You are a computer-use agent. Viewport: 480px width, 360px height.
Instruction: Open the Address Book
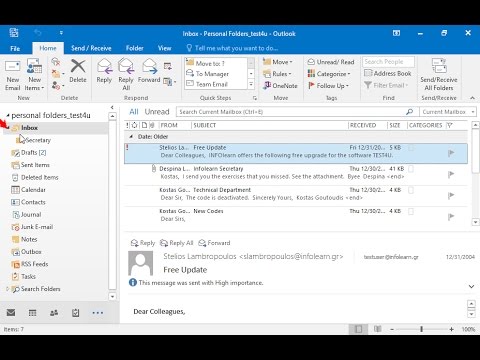coord(388,73)
